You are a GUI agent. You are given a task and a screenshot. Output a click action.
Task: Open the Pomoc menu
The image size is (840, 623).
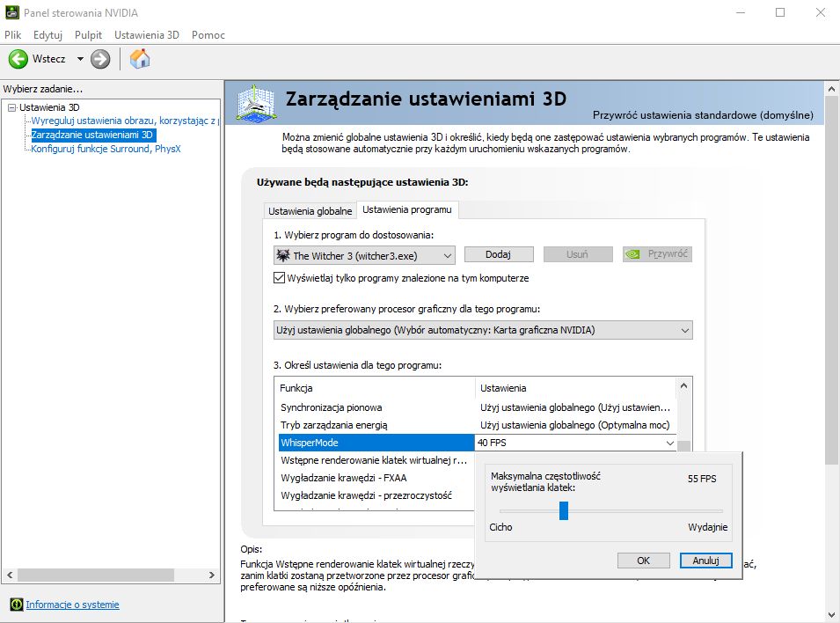click(x=208, y=35)
